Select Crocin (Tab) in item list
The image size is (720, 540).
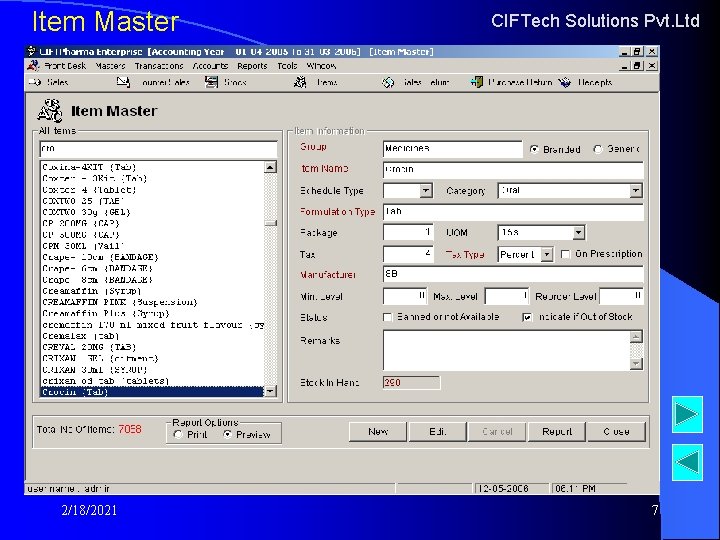[x=152, y=392]
